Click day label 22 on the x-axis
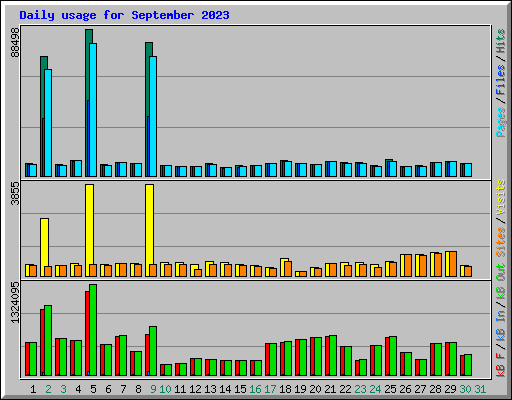Screen dimensions: 512x400 pyautogui.click(x=345, y=389)
